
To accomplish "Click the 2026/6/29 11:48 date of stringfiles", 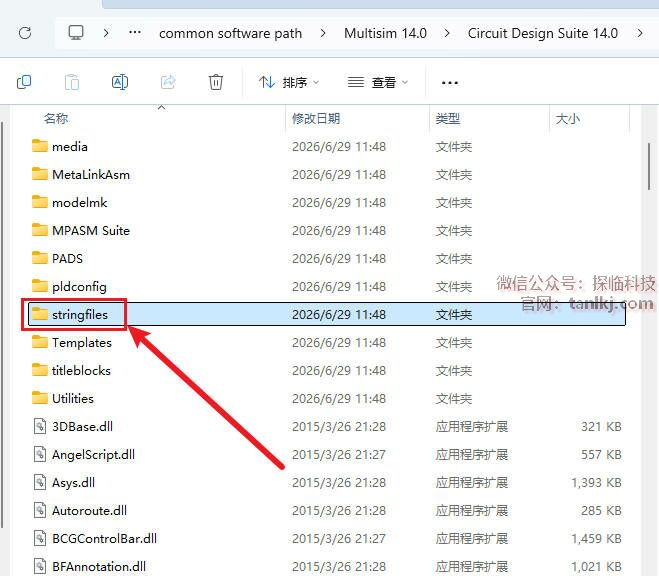I will point(339,315).
